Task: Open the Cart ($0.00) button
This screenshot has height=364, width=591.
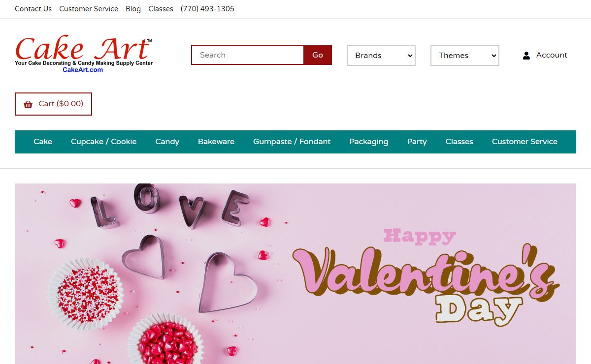Action: click(53, 104)
